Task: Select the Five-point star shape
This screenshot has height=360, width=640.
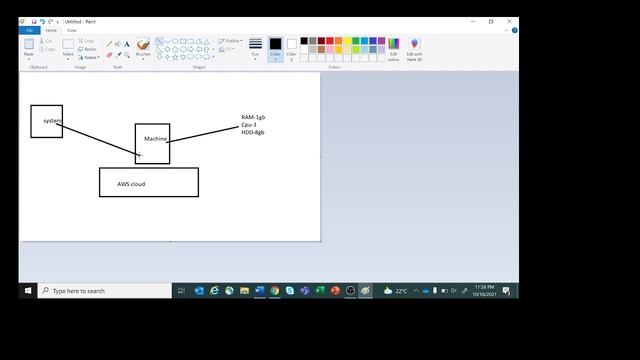Action: click(x=175, y=57)
